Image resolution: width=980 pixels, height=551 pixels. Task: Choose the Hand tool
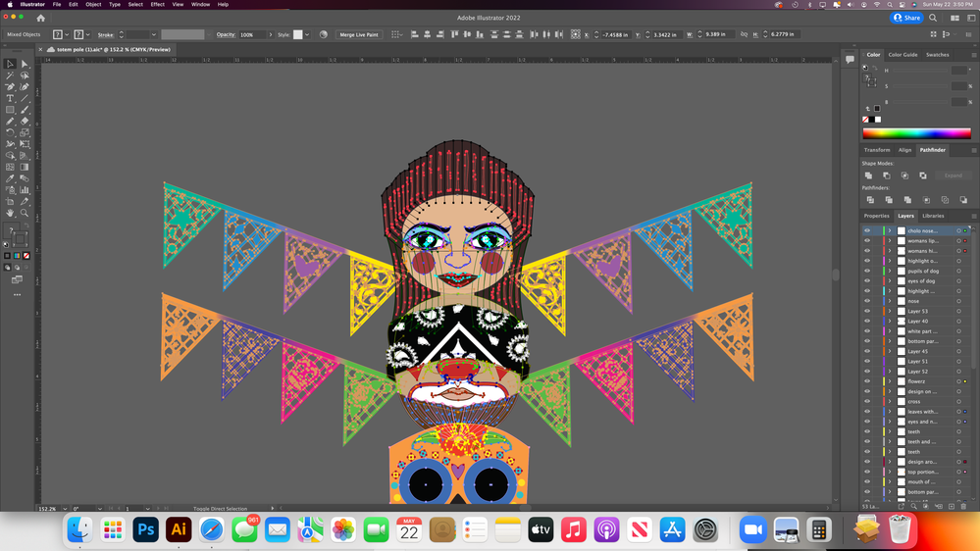coord(10,213)
